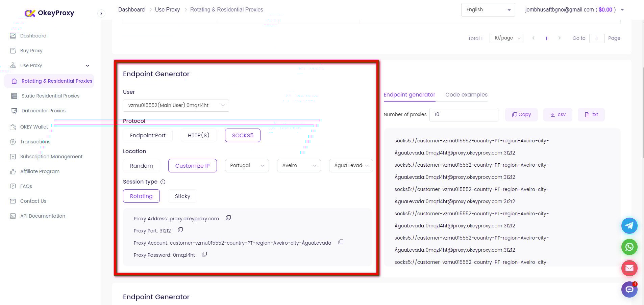Open the Telegram chat floating icon
Viewport: 644px width, 305px height.
click(x=629, y=226)
